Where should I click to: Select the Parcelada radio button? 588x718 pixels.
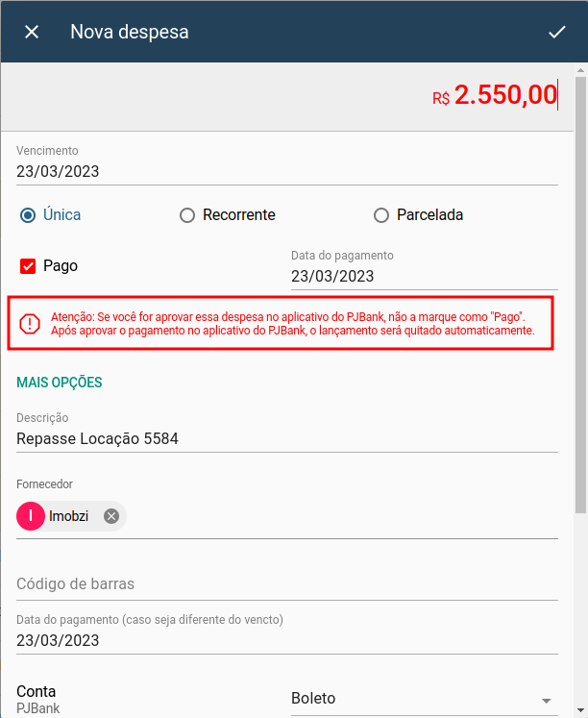[381, 215]
